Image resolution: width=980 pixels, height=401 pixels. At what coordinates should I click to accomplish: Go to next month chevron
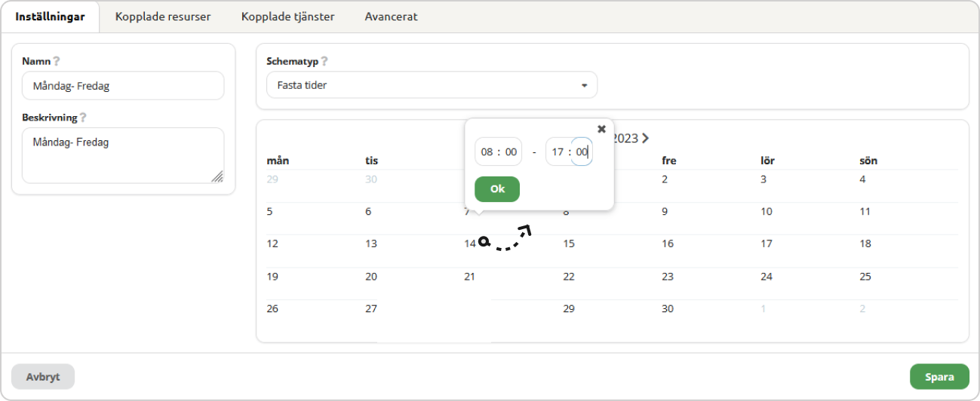coord(646,138)
